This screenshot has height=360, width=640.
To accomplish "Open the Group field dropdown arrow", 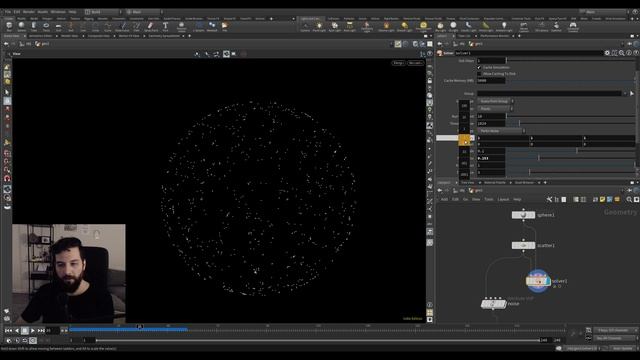I will 624,93.
